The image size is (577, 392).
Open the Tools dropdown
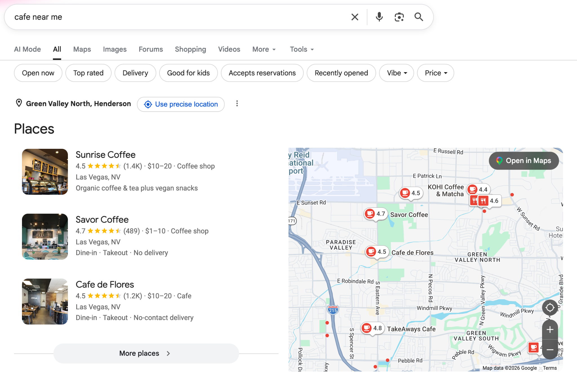pos(302,49)
